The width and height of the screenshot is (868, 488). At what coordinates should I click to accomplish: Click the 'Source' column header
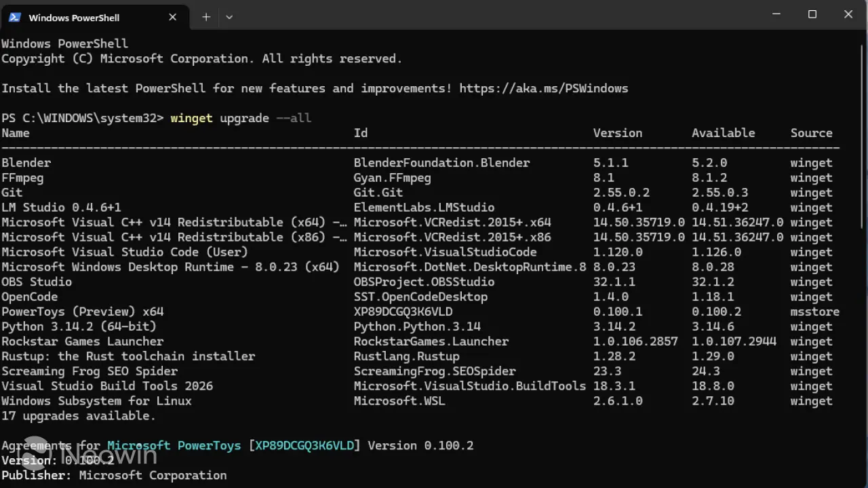[x=812, y=133]
